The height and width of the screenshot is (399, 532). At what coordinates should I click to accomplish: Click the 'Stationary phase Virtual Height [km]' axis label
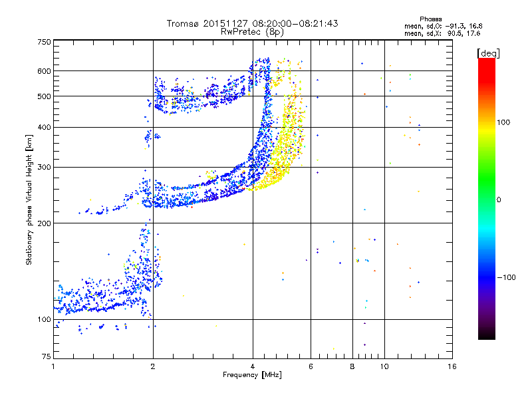[x=29, y=200]
